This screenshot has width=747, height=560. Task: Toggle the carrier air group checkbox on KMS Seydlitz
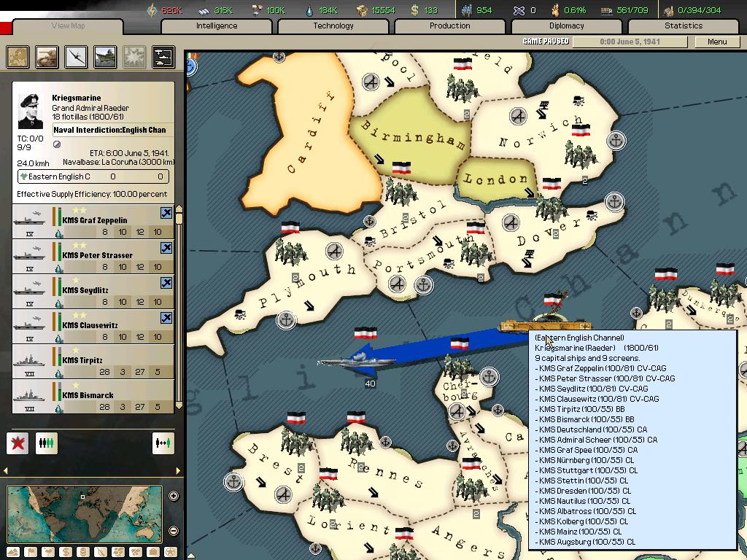166,283
